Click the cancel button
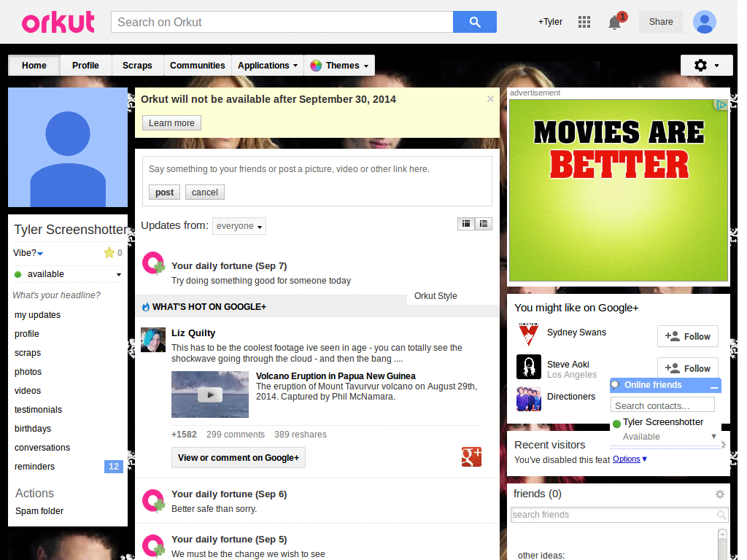The height and width of the screenshot is (560, 747). pyautogui.click(x=205, y=192)
